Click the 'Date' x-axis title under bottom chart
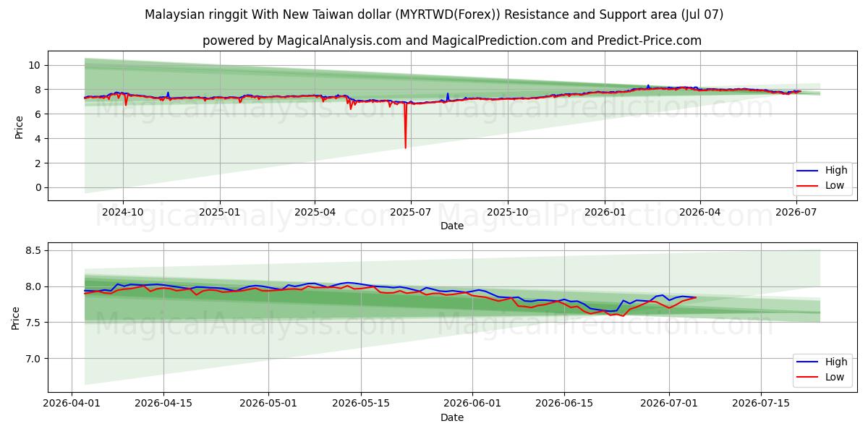 click(452, 417)
